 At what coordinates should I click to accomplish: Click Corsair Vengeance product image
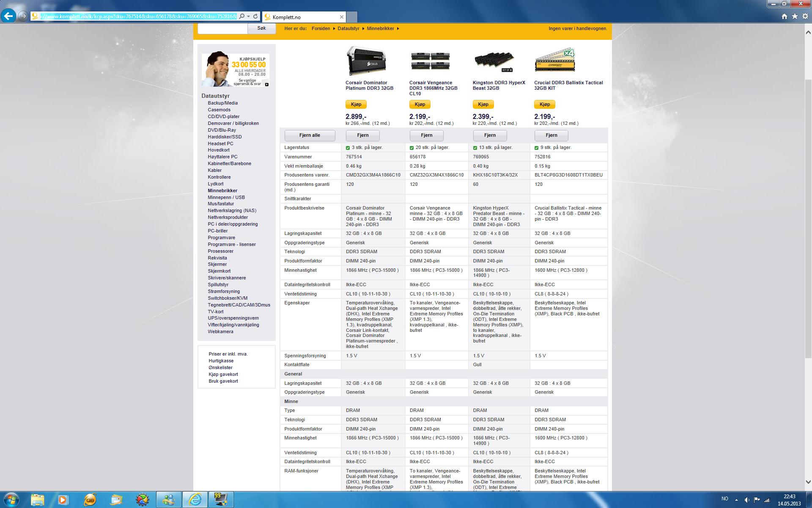[430, 61]
